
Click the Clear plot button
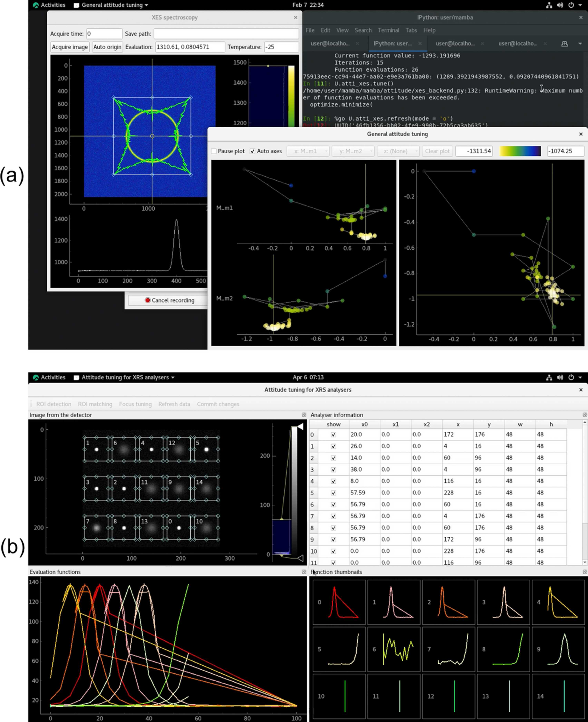coord(437,151)
